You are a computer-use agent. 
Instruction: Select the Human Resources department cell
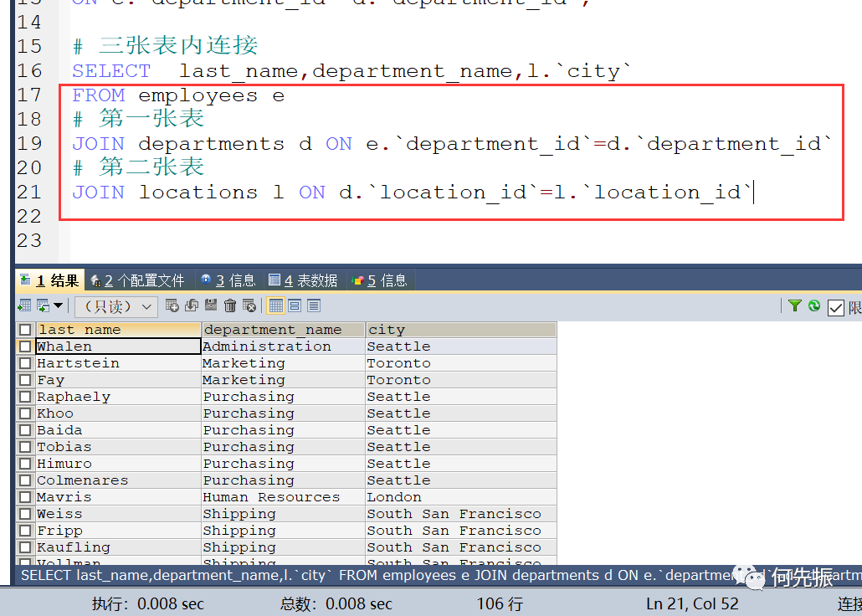(283, 497)
